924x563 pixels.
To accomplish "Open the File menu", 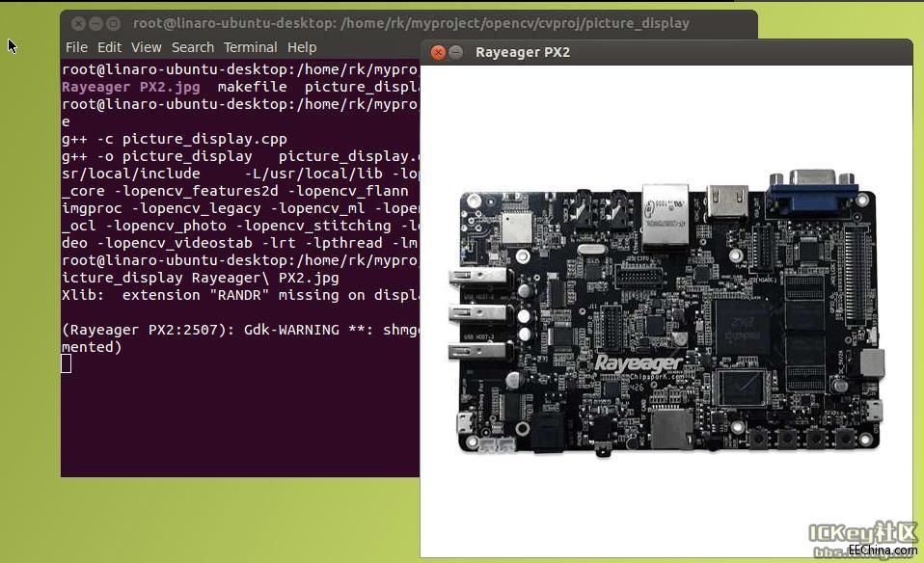I will click(x=76, y=46).
